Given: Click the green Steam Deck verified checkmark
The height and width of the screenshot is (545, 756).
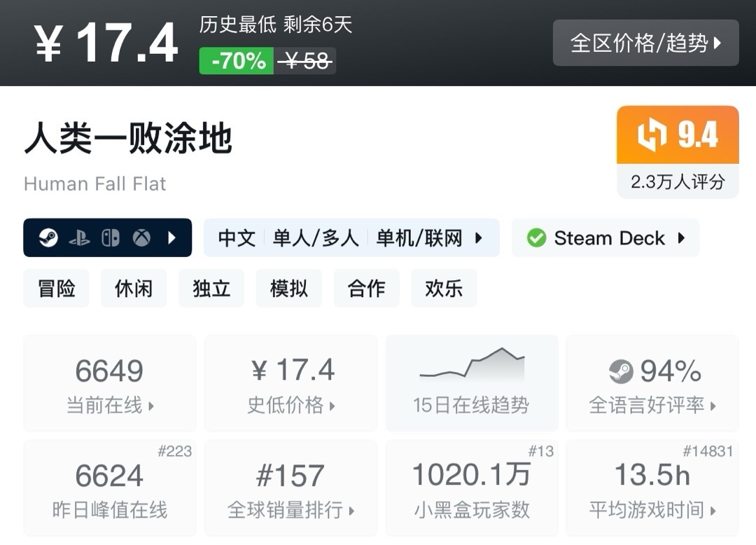Looking at the screenshot, I should 536,238.
